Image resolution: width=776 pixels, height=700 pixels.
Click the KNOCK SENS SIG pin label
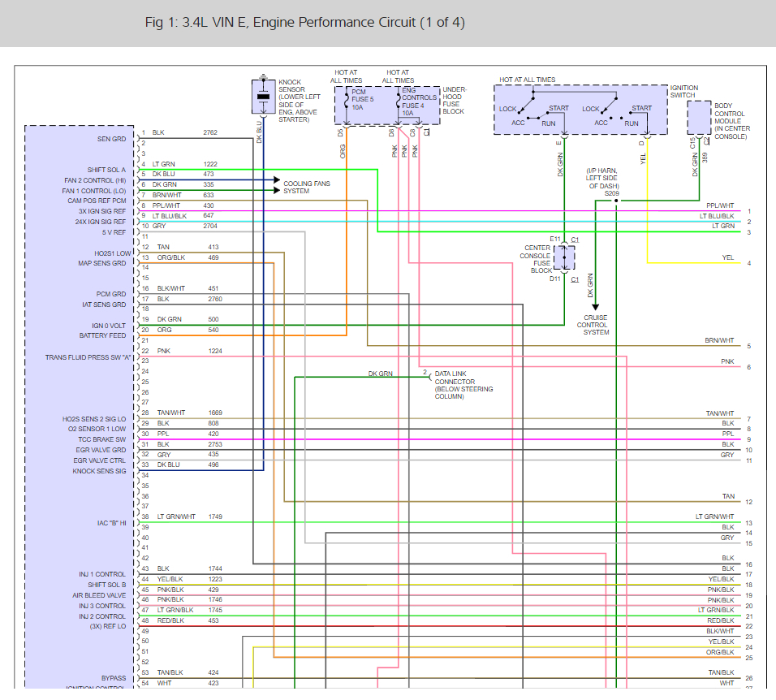100,471
